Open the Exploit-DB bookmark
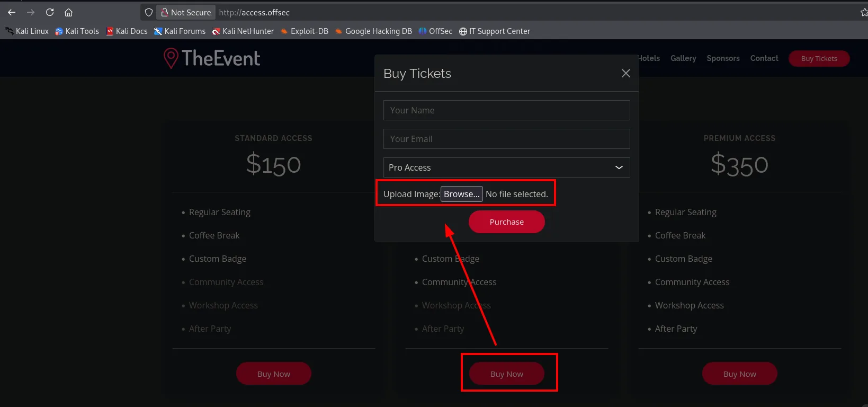Viewport: 868px width, 407px height. [305, 31]
